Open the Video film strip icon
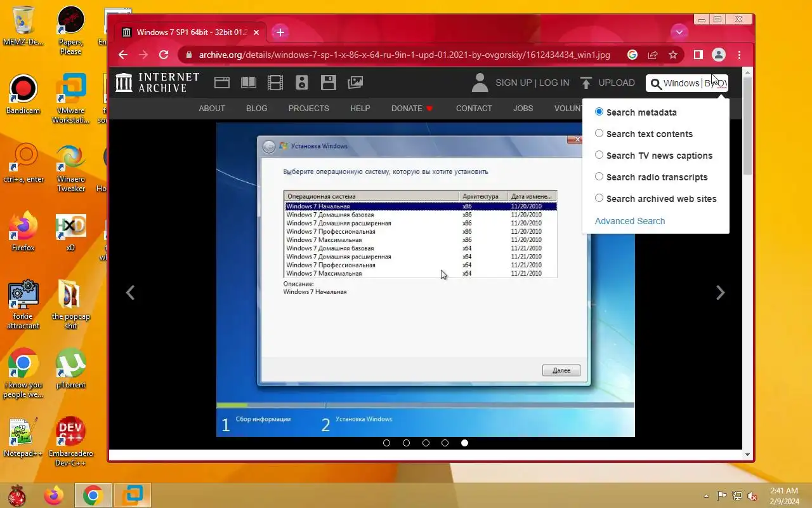 (x=275, y=83)
